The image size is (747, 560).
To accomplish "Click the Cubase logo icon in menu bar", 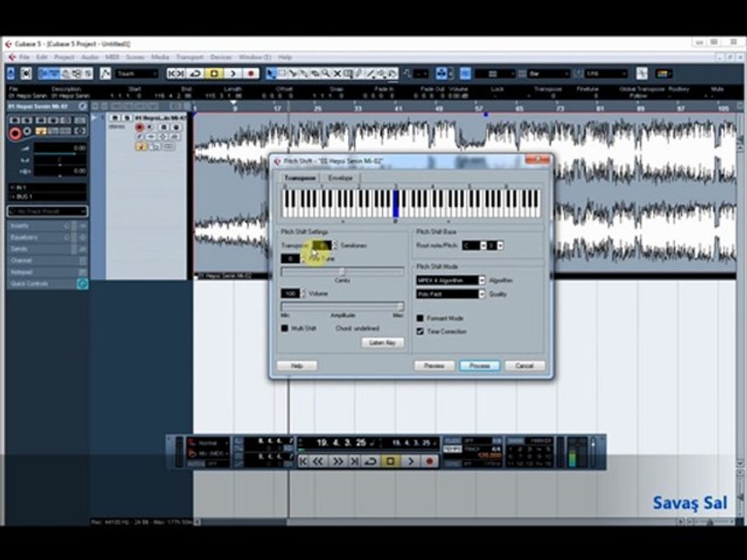I will [12, 57].
